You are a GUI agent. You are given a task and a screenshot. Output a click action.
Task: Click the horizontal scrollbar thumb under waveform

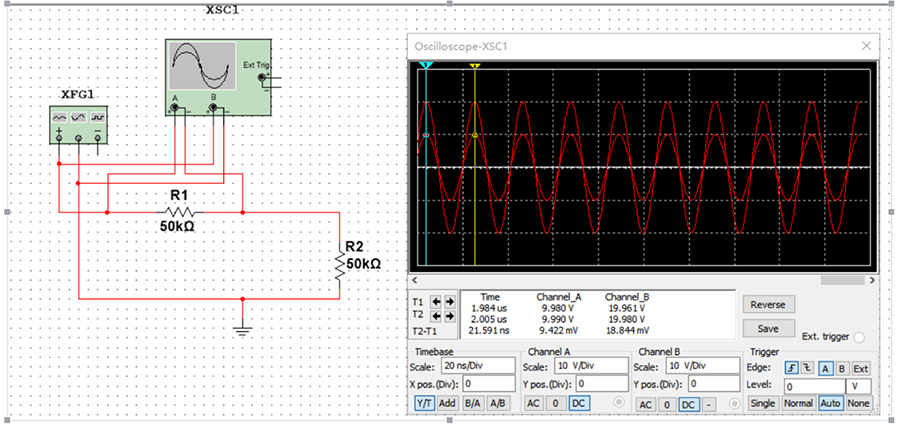(x=843, y=281)
